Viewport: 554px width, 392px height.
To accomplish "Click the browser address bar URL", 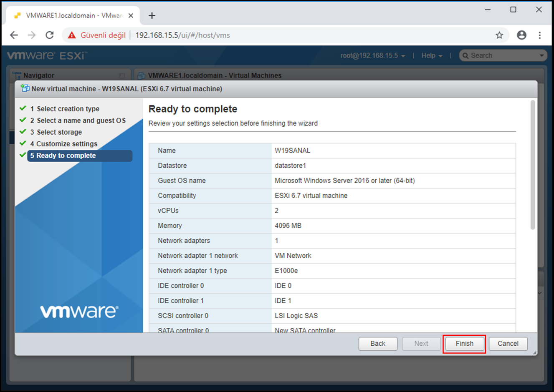I will [x=182, y=35].
